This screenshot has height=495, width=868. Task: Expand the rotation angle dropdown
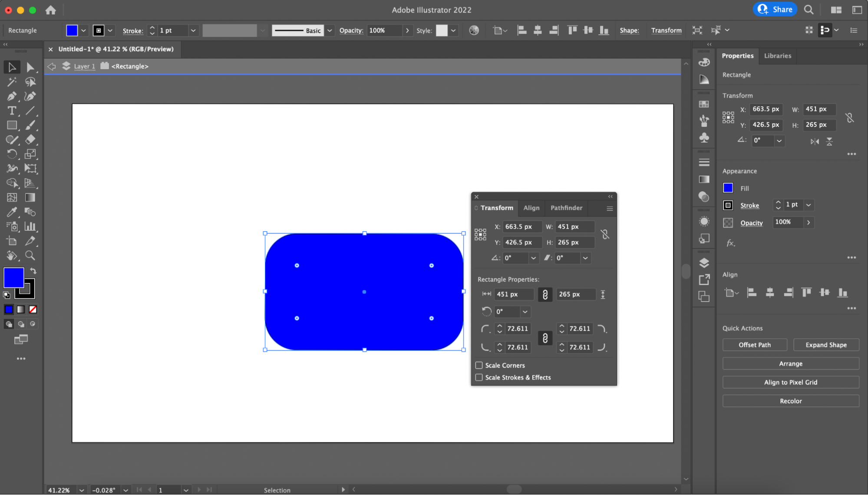(532, 258)
